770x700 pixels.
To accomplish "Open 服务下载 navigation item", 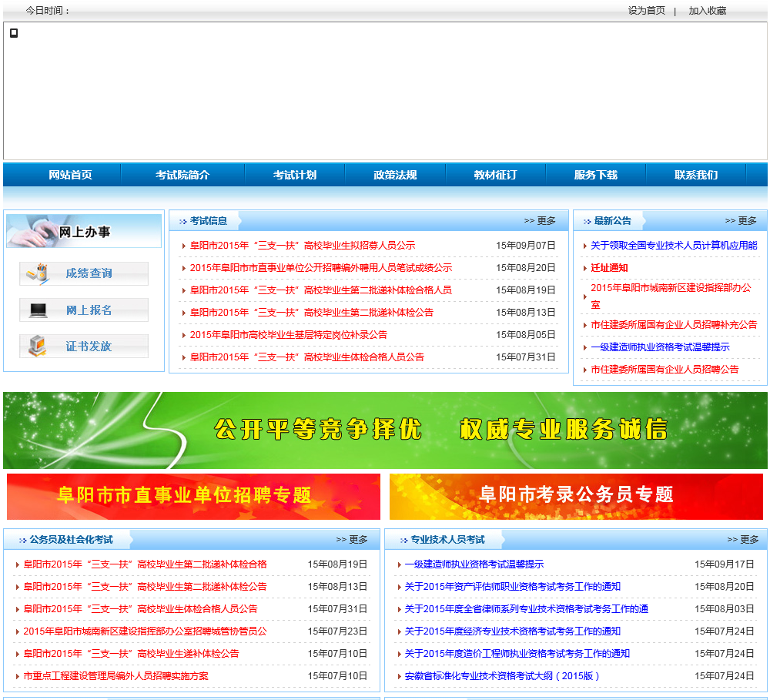I will click(x=596, y=175).
